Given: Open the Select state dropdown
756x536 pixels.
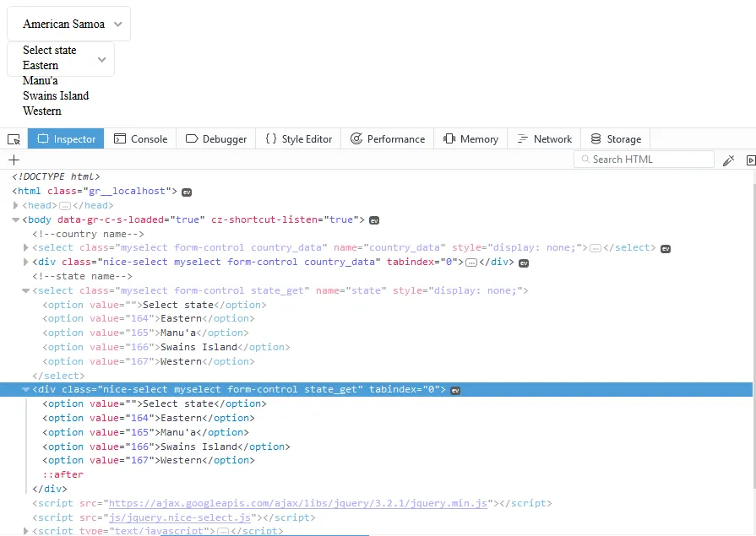Looking at the screenshot, I should [61, 59].
